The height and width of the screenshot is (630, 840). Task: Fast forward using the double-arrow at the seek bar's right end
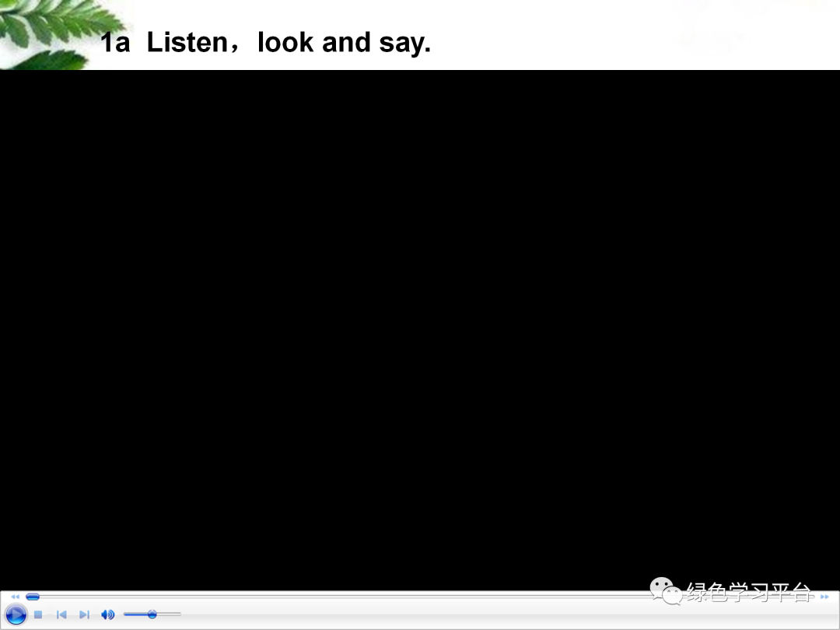coord(824,597)
